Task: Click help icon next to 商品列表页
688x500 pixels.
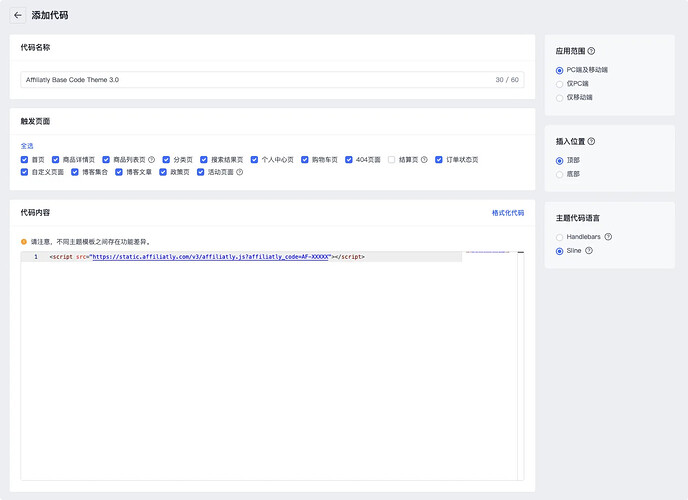Action: [x=151, y=160]
